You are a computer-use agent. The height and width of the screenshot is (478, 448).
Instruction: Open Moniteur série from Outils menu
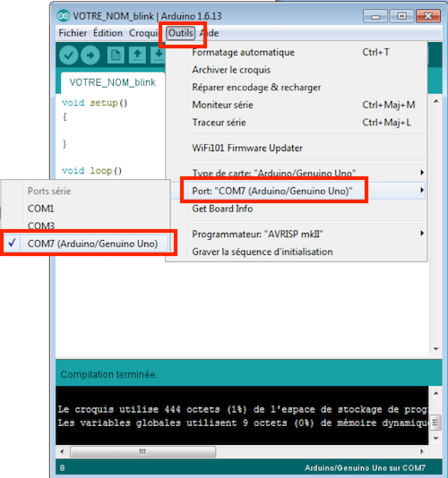tap(297, 105)
